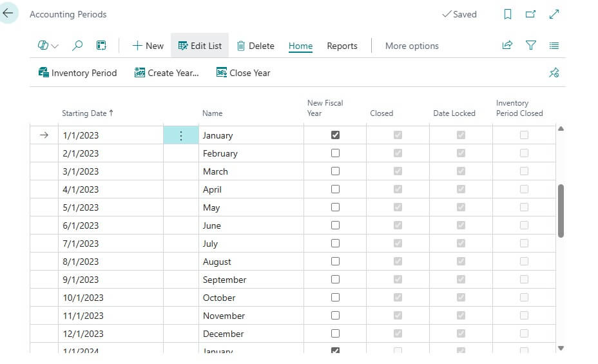
Task: Open row options menu for January
Action: tap(181, 135)
